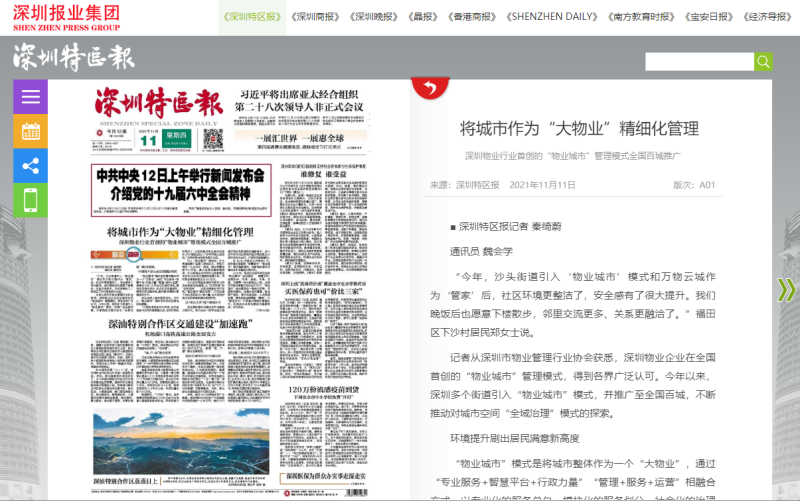Open the 《深圳晚报》 tab
Viewport: 800px width, 501px height.
click(x=373, y=17)
